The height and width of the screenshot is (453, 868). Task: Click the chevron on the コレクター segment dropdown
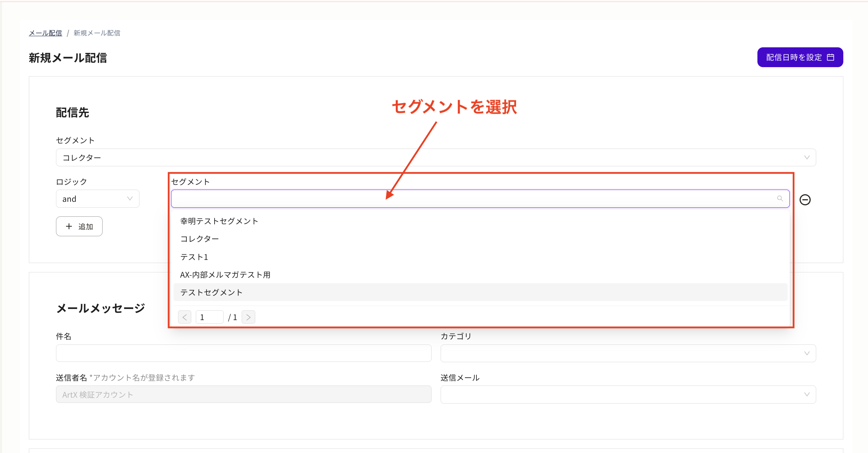click(x=807, y=157)
